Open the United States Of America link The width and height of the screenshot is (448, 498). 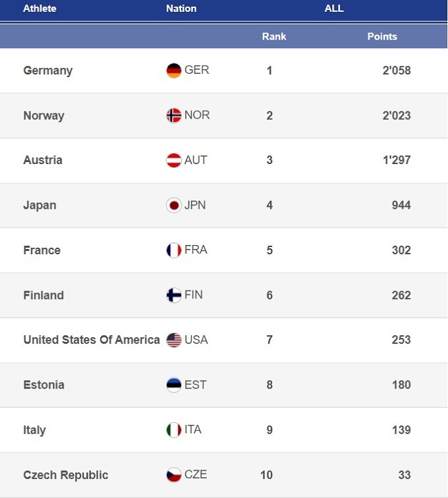pos(92,340)
